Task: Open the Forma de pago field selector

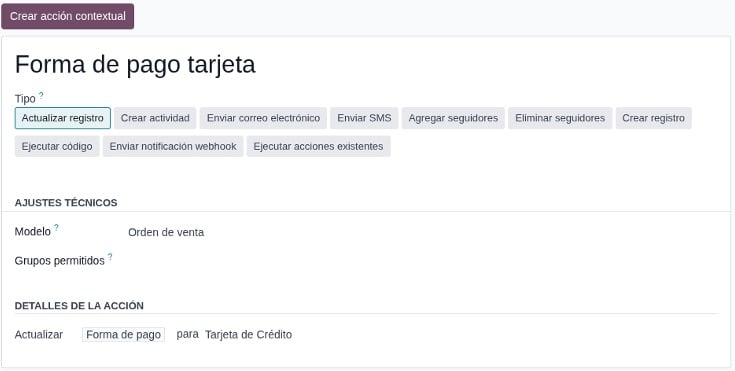Action: tap(123, 334)
